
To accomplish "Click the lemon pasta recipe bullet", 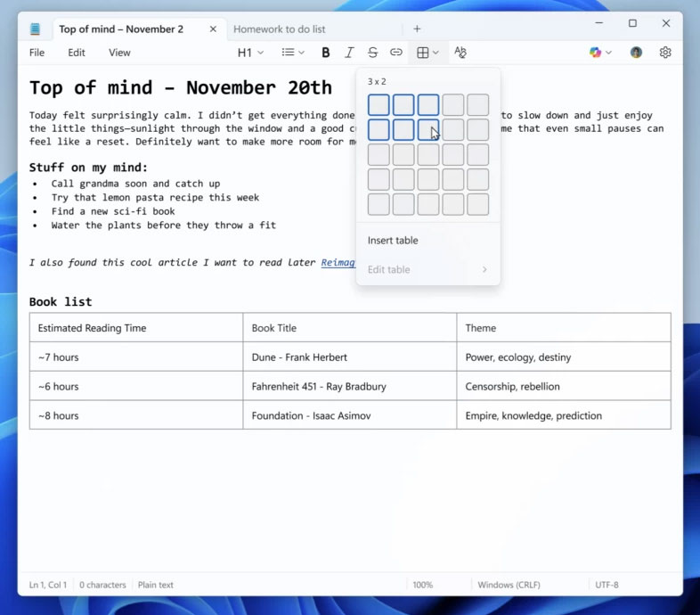I will 155,198.
